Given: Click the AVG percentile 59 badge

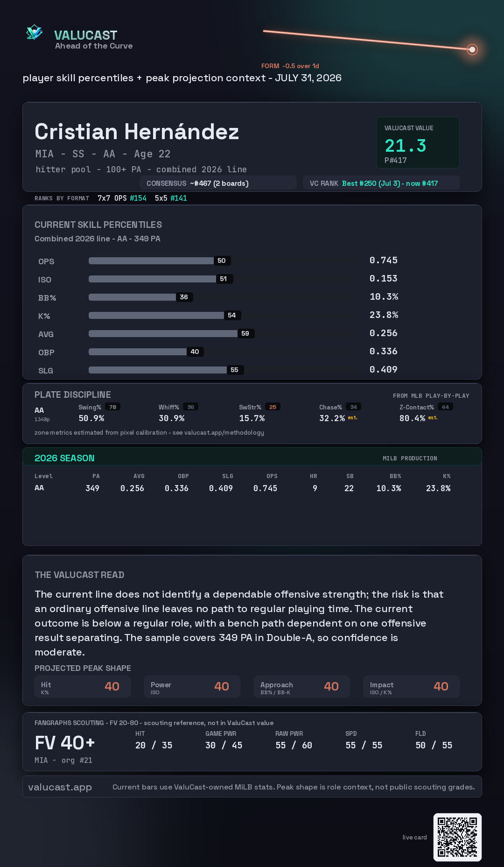Looking at the screenshot, I should [245, 333].
